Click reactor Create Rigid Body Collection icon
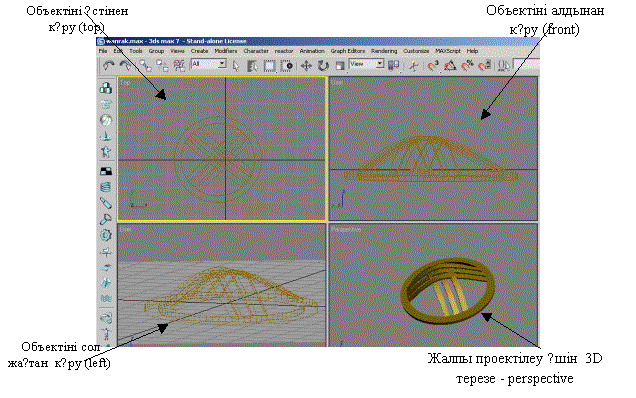Screen dimensions: 636x398 click(x=106, y=88)
